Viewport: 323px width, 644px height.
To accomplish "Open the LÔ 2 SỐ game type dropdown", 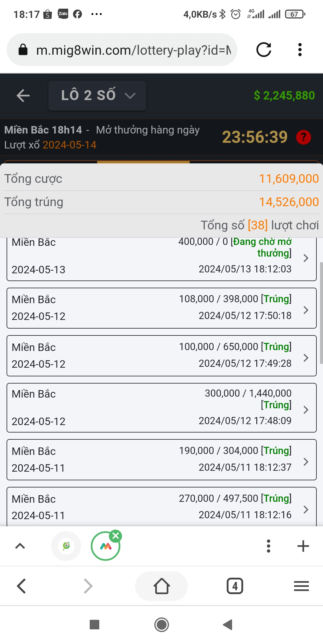I will 97,96.
